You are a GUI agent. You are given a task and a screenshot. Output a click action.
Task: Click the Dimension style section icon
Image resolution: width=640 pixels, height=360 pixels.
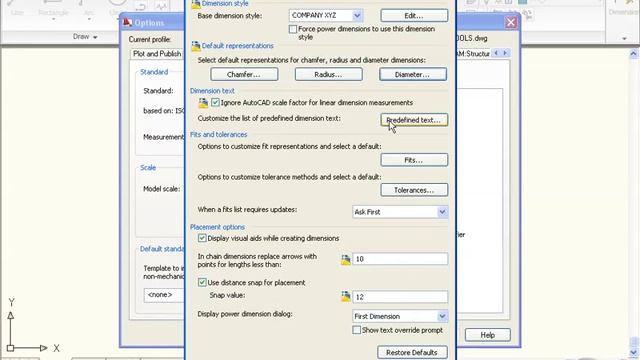coord(196,4)
